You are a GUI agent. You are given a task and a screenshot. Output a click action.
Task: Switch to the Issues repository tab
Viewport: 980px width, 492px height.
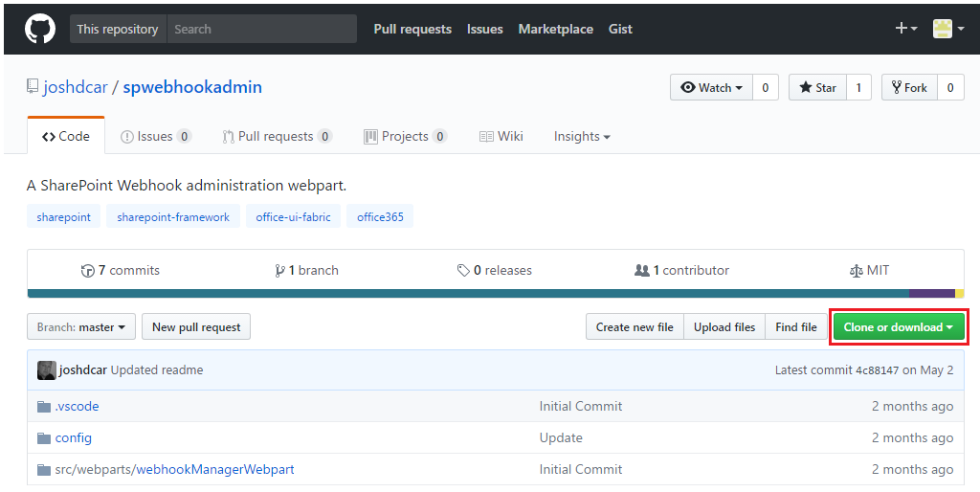tap(156, 136)
